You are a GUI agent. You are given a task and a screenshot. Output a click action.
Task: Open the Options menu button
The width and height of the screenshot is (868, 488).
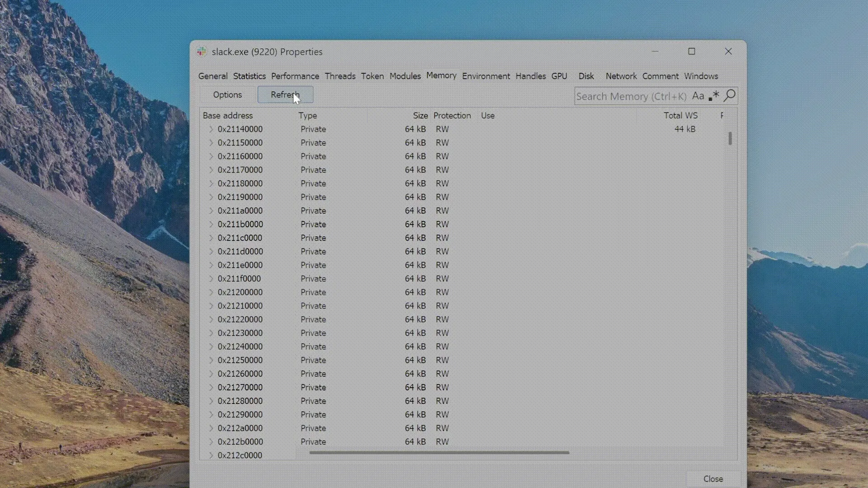pyautogui.click(x=227, y=94)
